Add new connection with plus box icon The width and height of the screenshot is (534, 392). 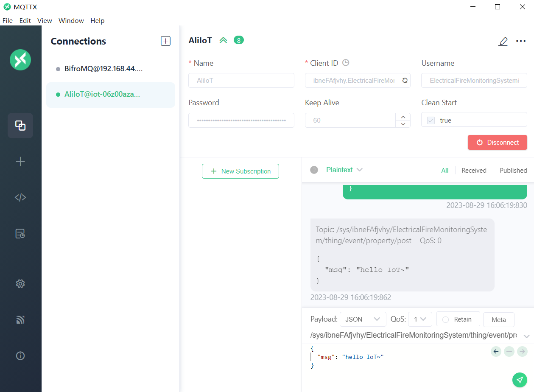tap(165, 41)
